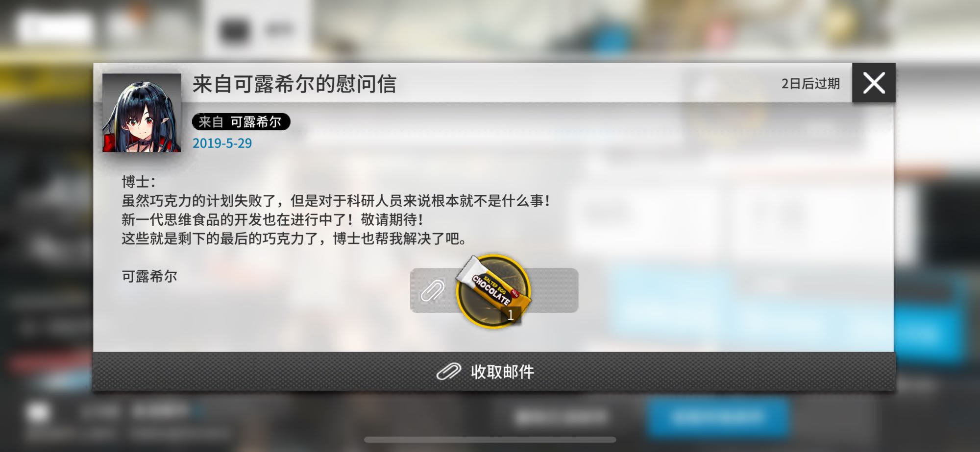Viewport: 980px width, 452px height.
Task: Click the signature 可露希尔 below the letter
Action: tap(149, 276)
